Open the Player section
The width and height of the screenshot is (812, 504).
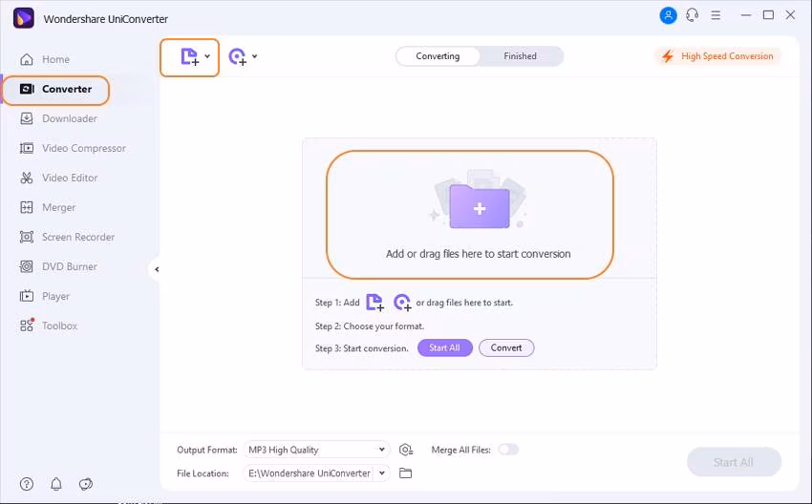(45, 296)
